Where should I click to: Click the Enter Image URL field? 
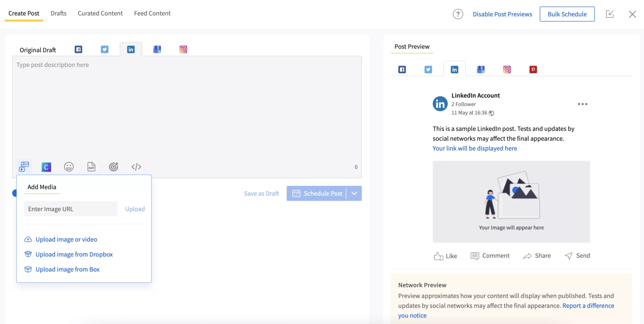pos(70,209)
